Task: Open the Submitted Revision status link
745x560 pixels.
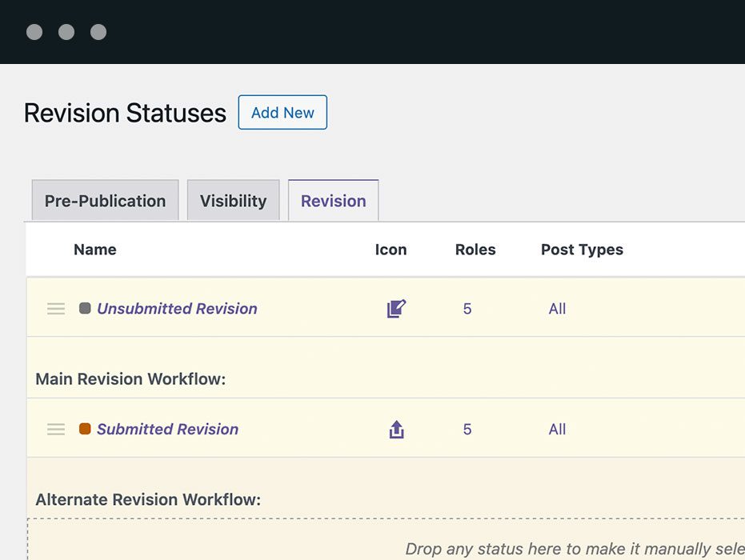Action: pos(167,430)
